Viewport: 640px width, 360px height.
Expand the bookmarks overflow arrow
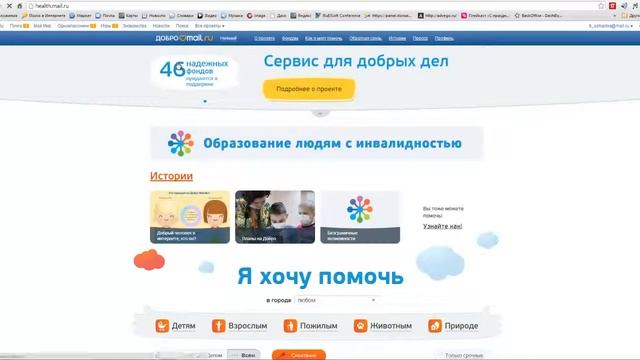click(x=615, y=16)
